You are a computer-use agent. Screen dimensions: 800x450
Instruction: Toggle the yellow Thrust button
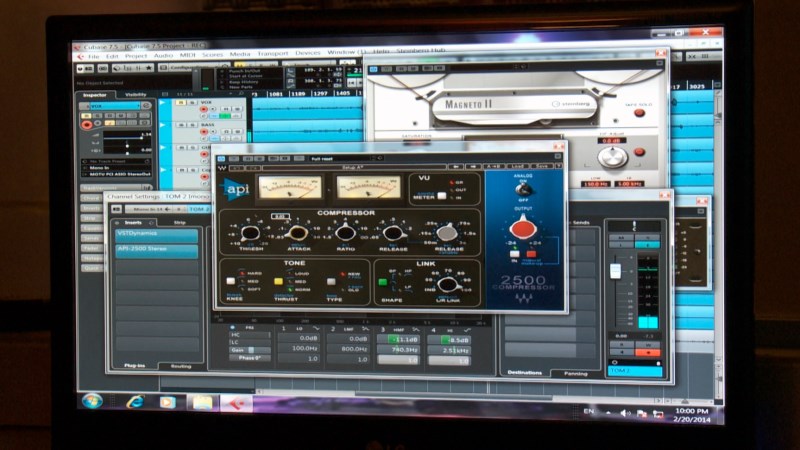pyautogui.click(x=278, y=281)
